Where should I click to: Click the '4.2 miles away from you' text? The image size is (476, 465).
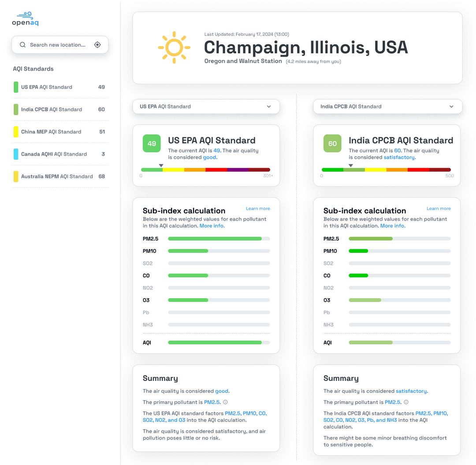[x=313, y=62]
